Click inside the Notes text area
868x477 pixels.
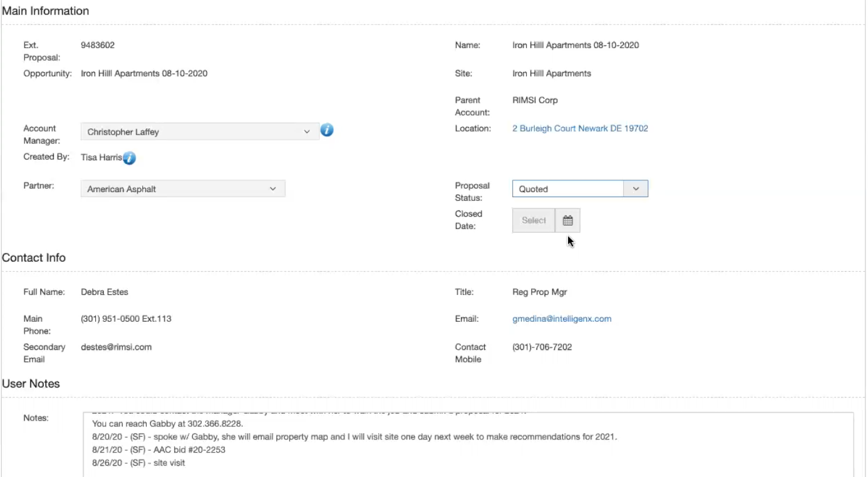tap(468, 444)
